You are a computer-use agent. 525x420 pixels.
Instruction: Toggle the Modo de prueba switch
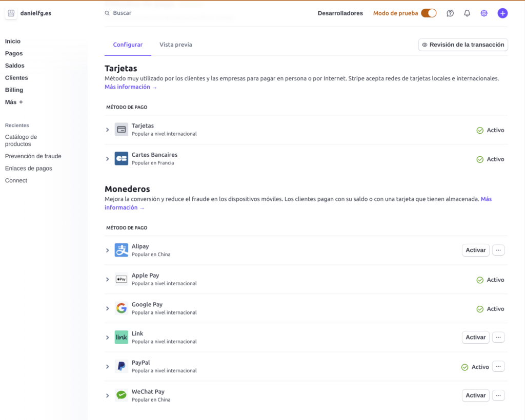coord(429,13)
